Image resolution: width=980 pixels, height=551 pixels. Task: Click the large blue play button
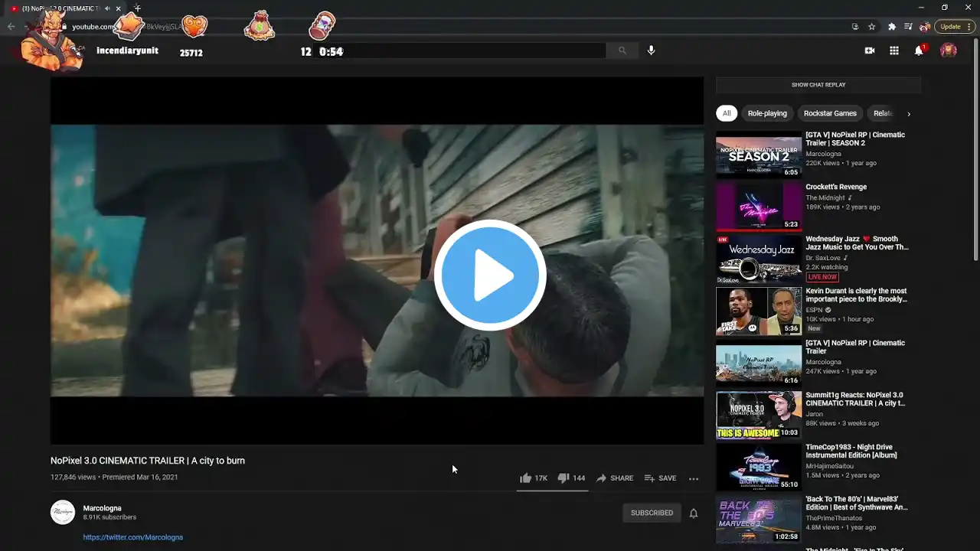(x=490, y=275)
